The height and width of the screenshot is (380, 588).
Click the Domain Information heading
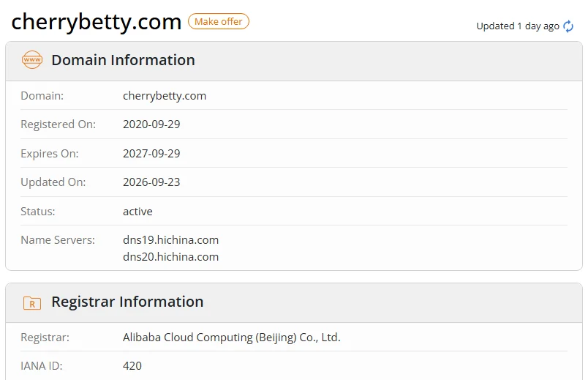coord(124,60)
